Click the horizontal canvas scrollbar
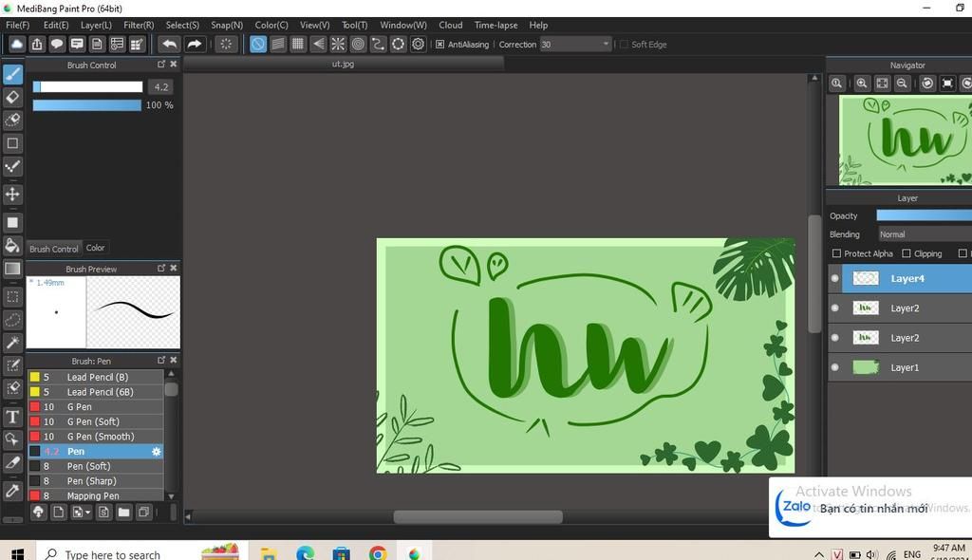 (478, 516)
